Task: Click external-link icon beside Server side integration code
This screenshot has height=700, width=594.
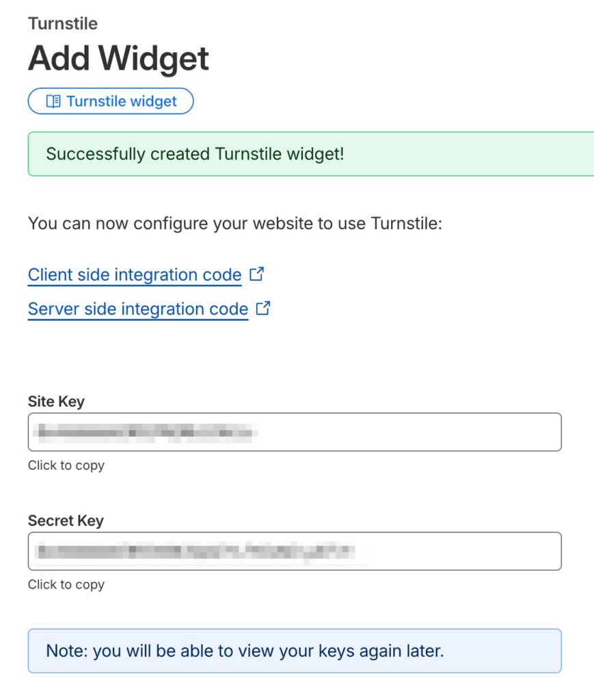Action: click(x=263, y=308)
